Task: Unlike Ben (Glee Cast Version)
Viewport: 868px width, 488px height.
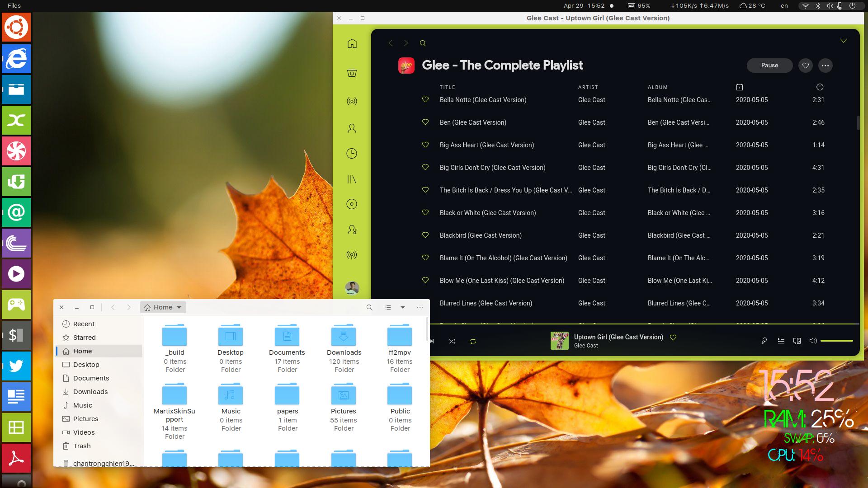Action: (x=425, y=122)
